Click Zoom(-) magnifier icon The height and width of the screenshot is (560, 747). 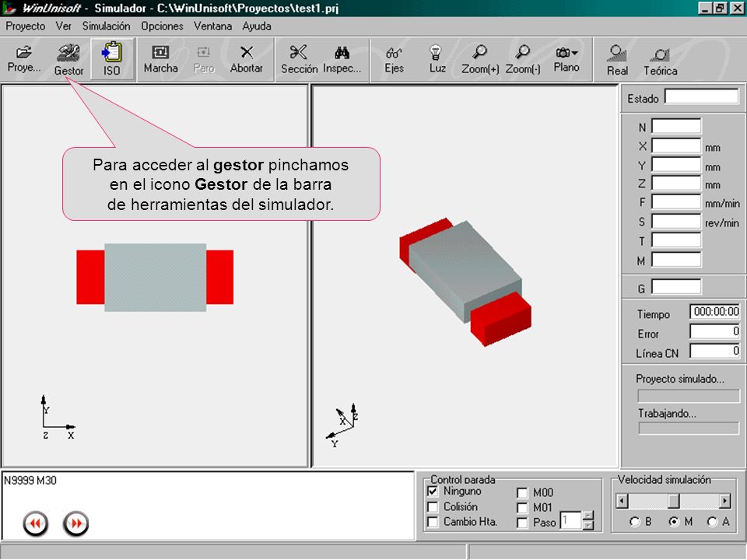tap(523, 59)
